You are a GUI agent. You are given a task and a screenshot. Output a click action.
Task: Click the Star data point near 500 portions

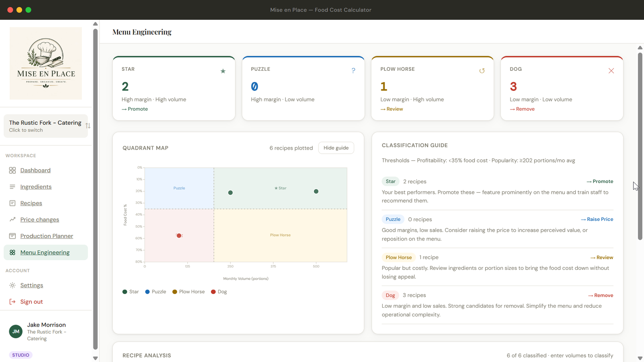[x=316, y=191]
